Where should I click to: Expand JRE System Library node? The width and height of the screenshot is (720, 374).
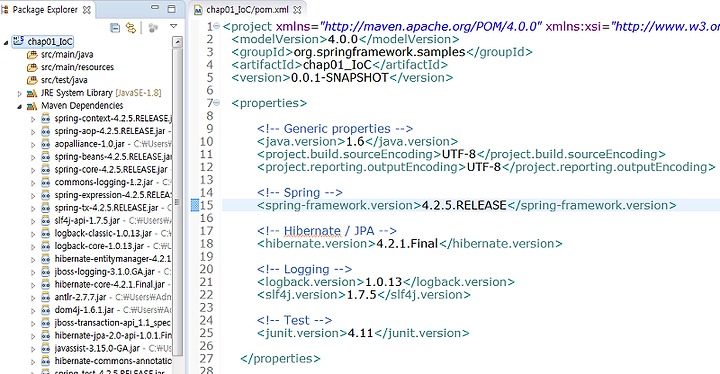coord(19,94)
